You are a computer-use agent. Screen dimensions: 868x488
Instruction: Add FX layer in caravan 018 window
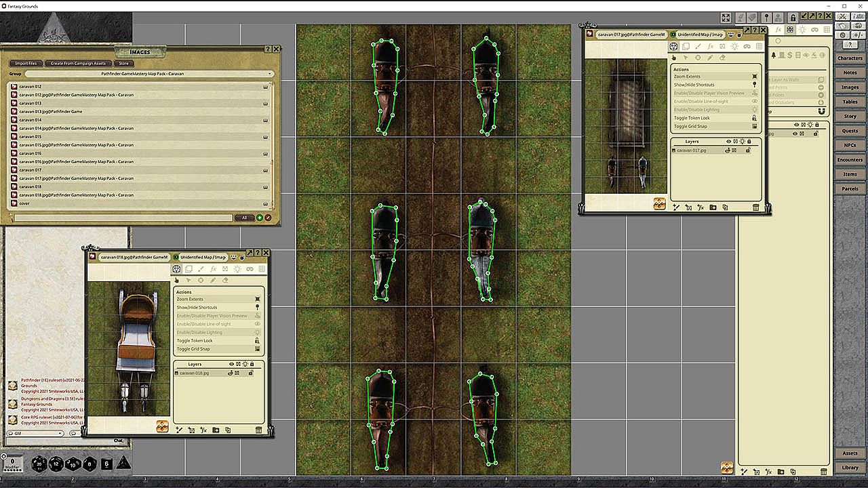203,430
